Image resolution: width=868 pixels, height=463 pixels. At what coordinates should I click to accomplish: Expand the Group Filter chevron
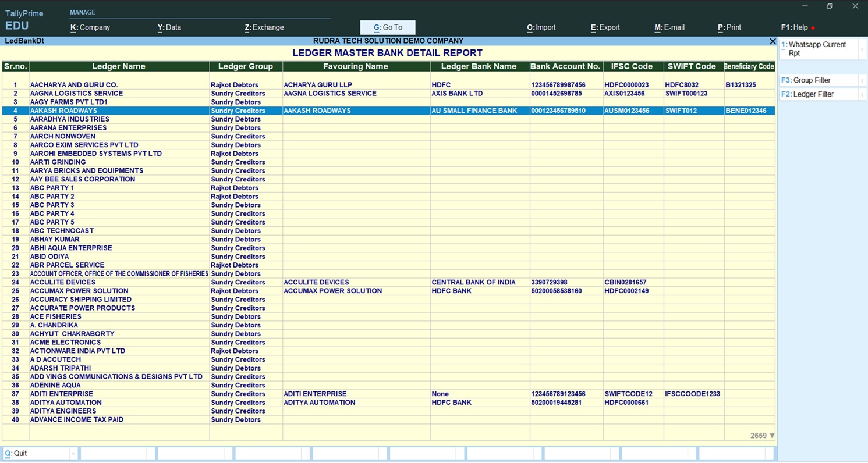pos(862,81)
